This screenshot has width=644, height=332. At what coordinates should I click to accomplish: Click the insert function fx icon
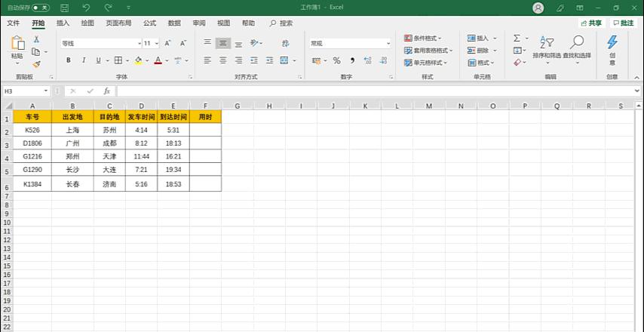pyautogui.click(x=106, y=91)
